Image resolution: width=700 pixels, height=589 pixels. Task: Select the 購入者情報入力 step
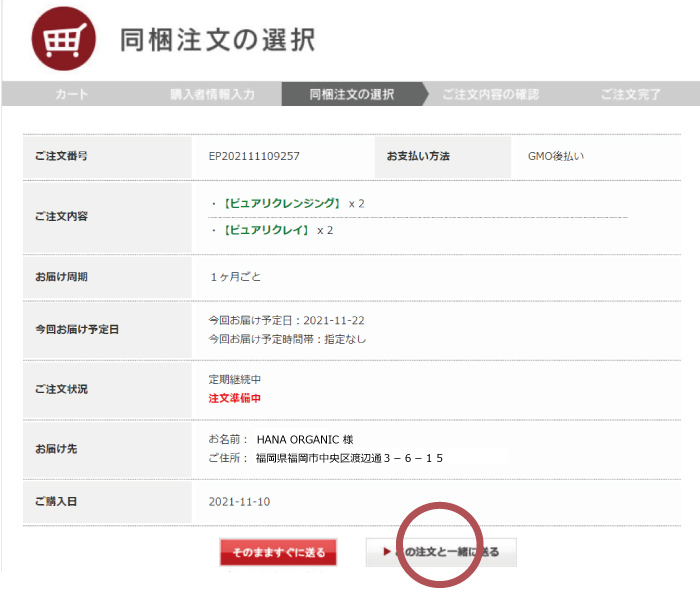pos(212,94)
